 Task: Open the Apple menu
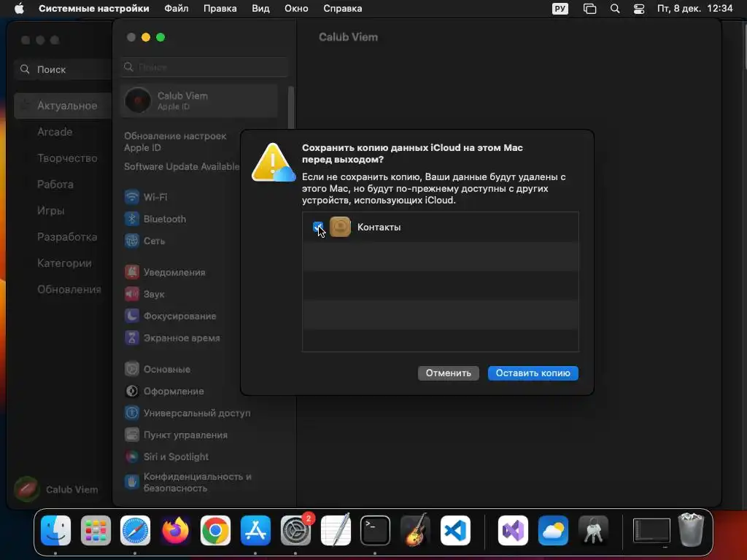19,9
